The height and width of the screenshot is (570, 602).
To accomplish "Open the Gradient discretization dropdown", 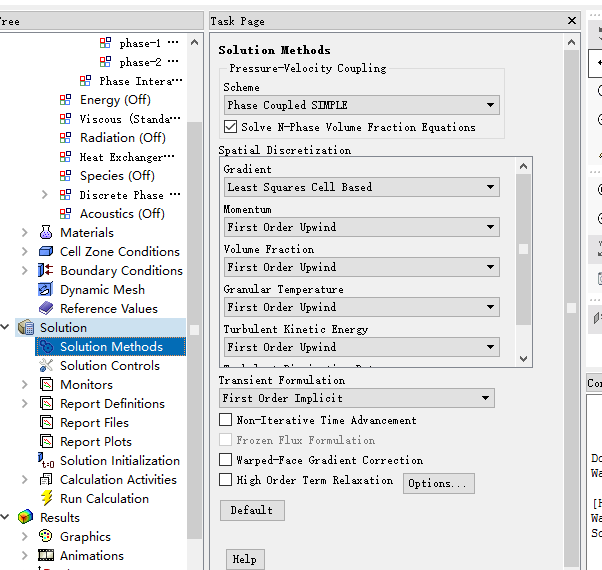I will point(361,187).
